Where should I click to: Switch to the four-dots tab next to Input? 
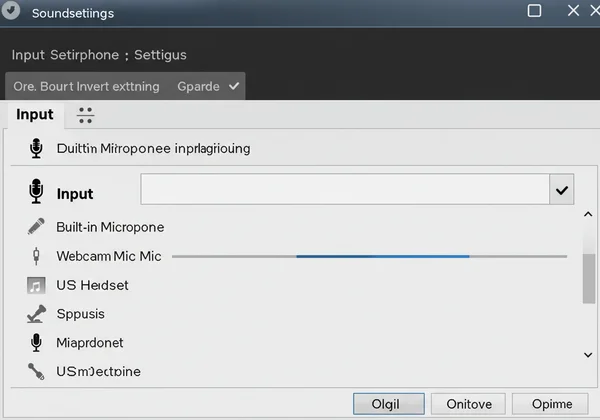pos(85,115)
